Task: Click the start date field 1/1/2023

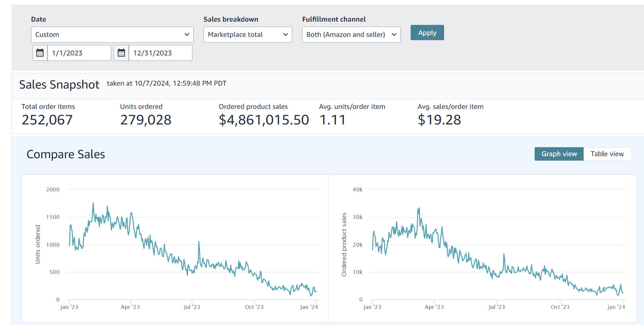Action: (79, 53)
